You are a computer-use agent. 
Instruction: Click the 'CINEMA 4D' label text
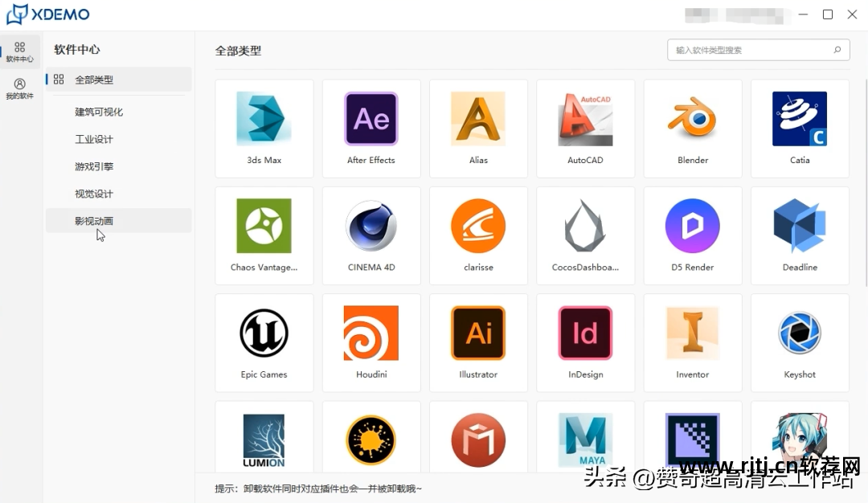tap(371, 267)
